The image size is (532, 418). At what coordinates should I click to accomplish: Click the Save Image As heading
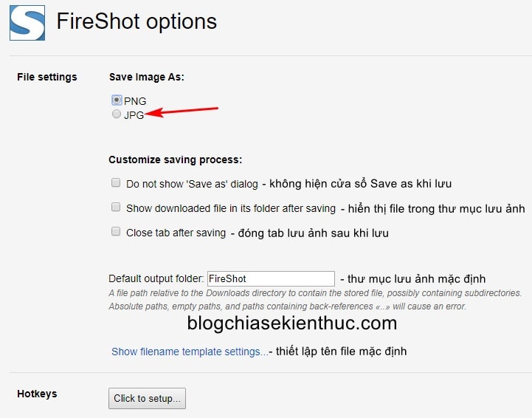point(147,77)
